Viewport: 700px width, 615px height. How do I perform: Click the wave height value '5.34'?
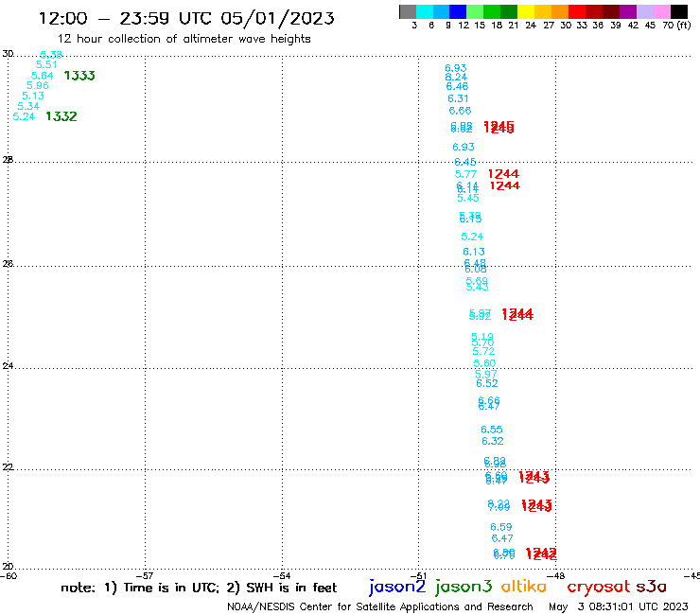click(x=28, y=106)
